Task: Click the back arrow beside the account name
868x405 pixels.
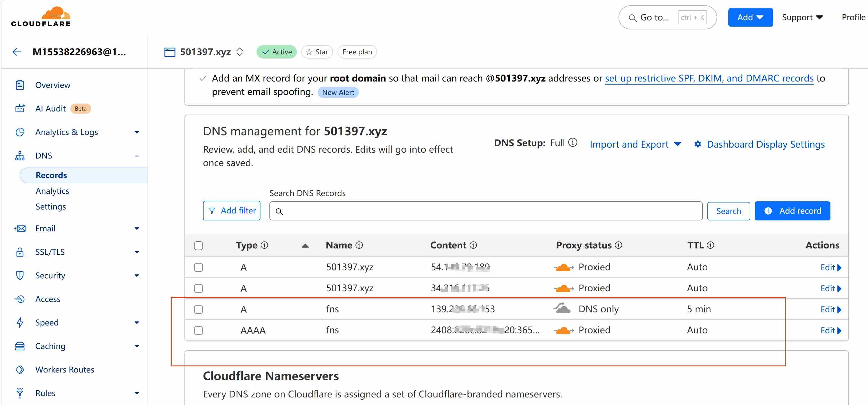Action: [x=17, y=52]
